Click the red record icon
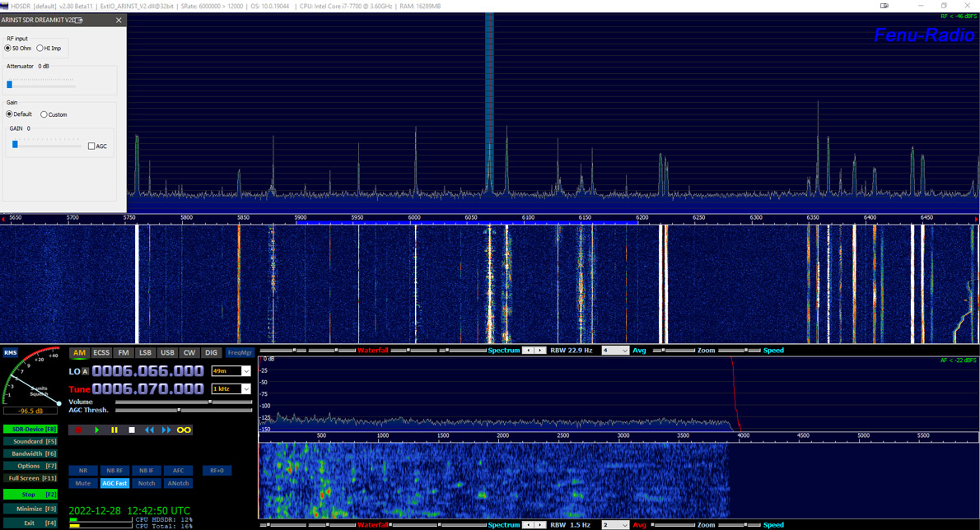 pyautogui.click(x=79, y=430)
